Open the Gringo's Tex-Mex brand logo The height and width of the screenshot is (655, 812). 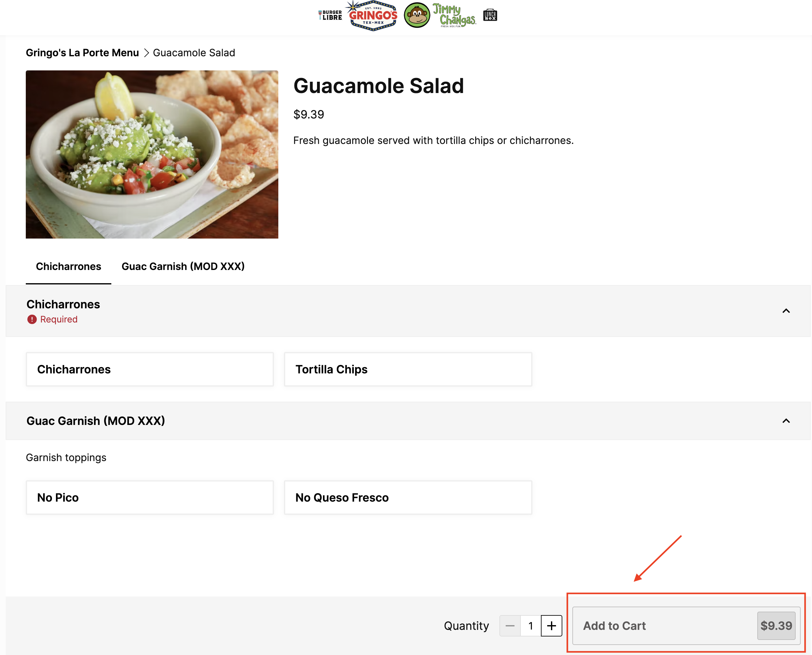372,15
